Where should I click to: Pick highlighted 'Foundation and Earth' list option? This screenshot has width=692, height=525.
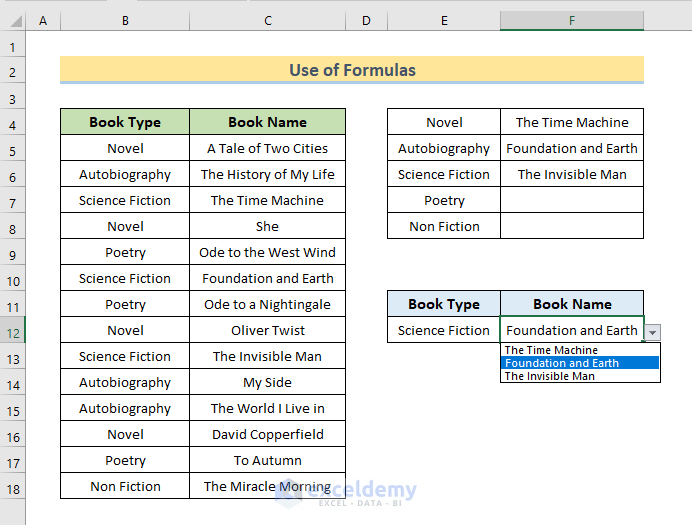580,363
